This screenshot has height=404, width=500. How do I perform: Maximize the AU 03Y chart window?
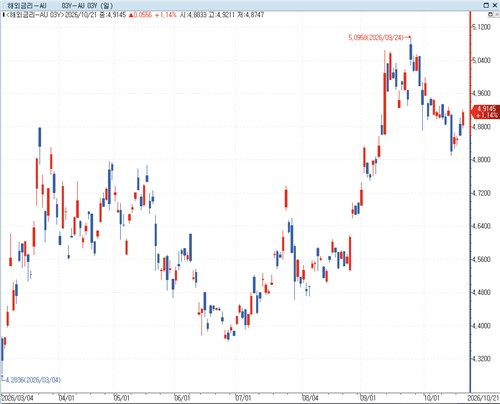click(x=486, y=5)
